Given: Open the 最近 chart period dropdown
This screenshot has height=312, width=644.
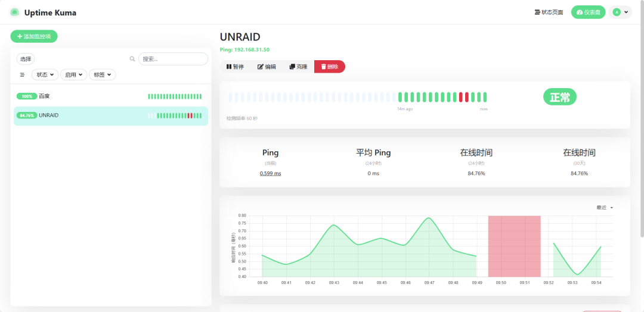Looking at the screenshot, I should tap(605, 208).
